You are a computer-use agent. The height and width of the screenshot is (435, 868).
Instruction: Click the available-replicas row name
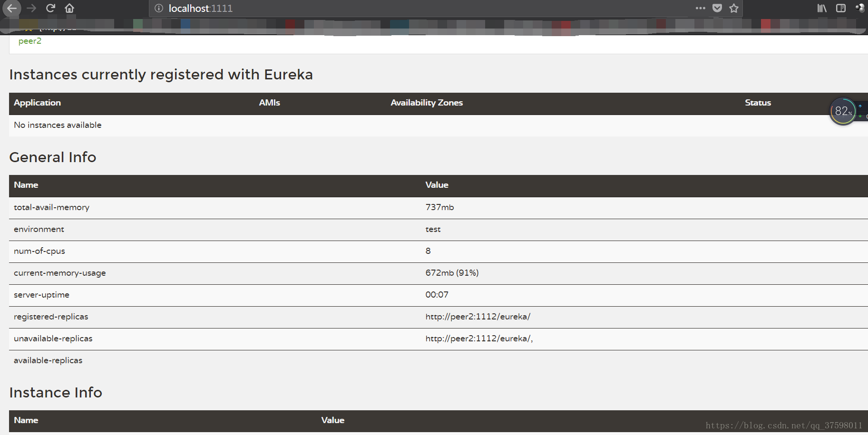tap(48, 360)
